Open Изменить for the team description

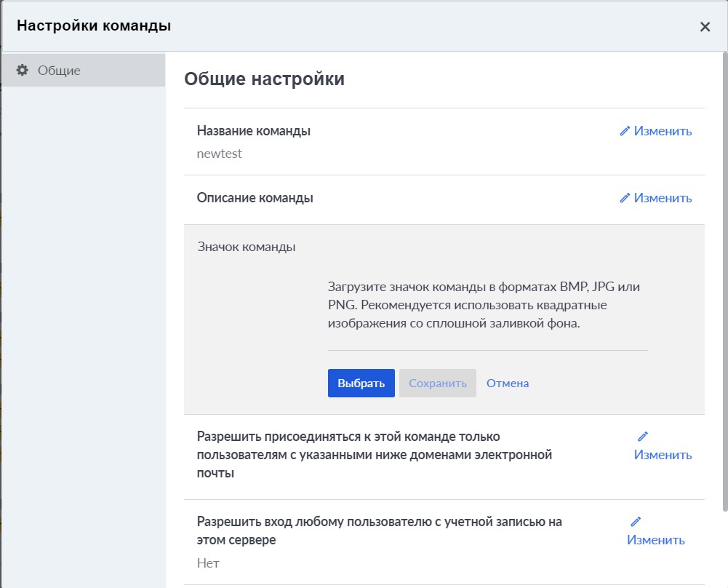(663, 197)
